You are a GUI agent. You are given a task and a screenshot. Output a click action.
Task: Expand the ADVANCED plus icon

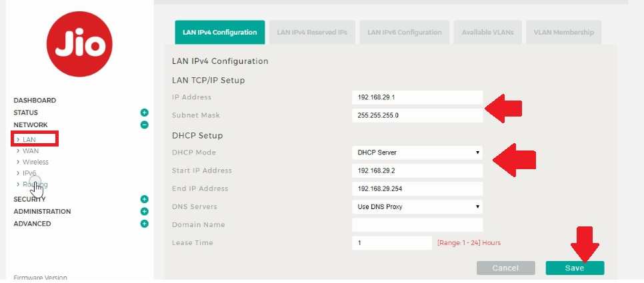(x=144, y=224)
